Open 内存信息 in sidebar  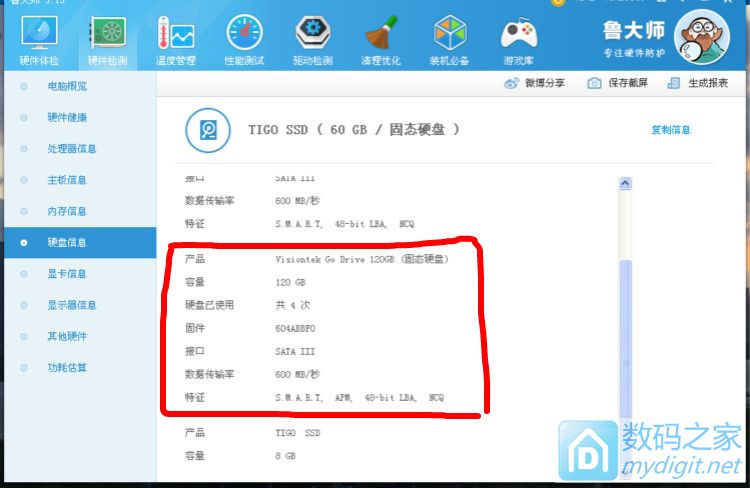click(66, 211)
